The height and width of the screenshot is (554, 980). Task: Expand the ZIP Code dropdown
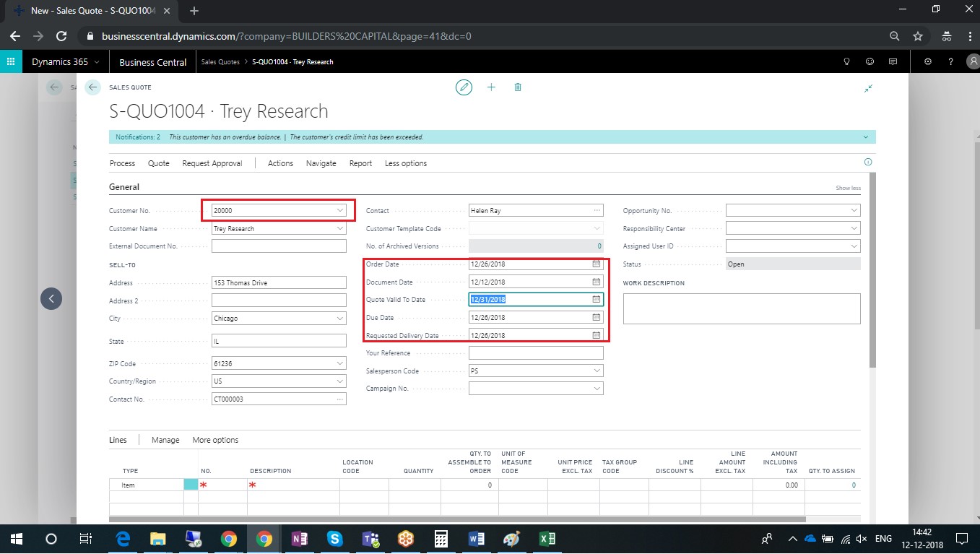tap(339, 363)
